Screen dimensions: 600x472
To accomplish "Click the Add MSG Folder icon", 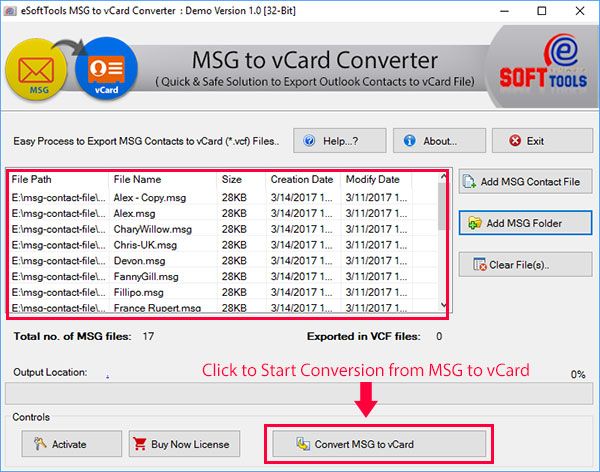I will pos(474,223).
